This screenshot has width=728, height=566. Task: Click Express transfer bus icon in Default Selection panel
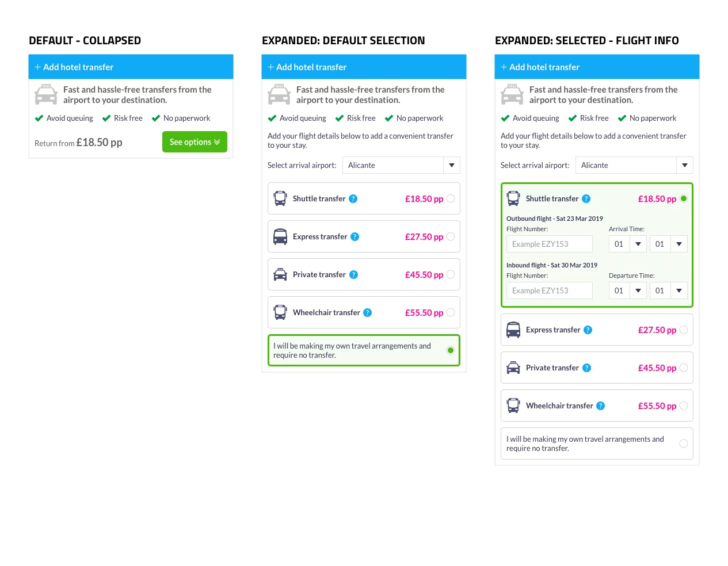[280, 237]
